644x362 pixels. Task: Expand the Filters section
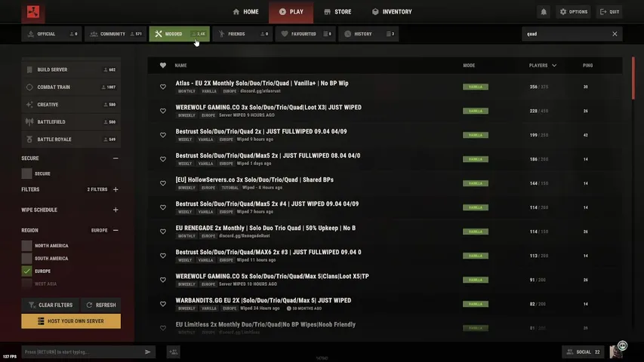coord(116,189)
